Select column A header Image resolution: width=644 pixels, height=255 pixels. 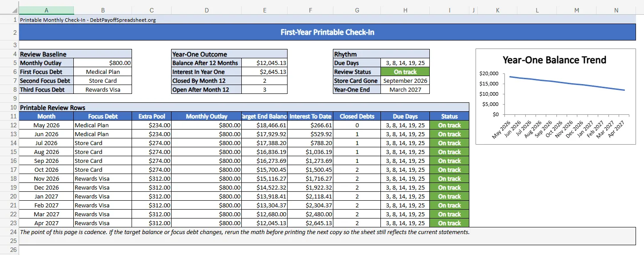coord(47,10)
